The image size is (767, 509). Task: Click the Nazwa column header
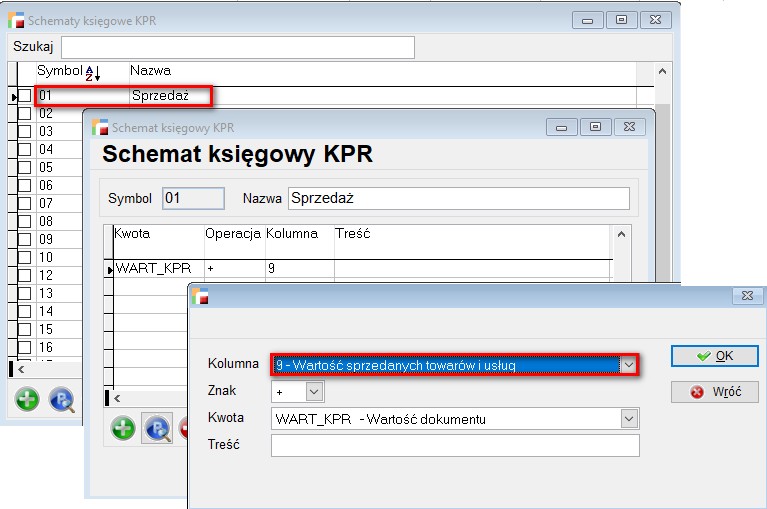(x=150, y=71)
